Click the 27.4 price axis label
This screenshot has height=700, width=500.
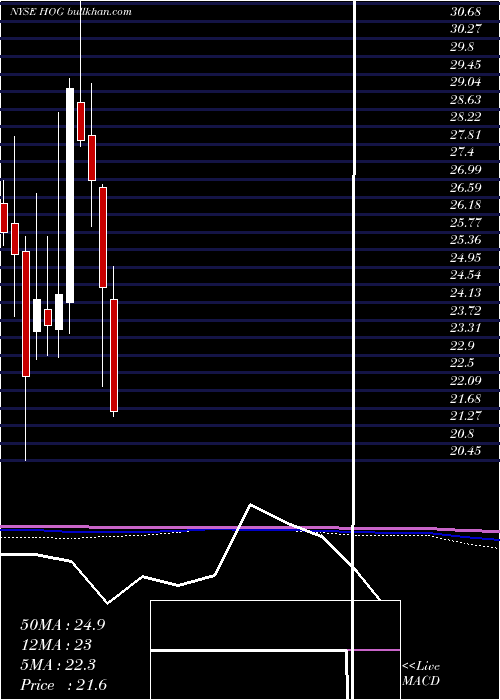[x=462, y=152]
